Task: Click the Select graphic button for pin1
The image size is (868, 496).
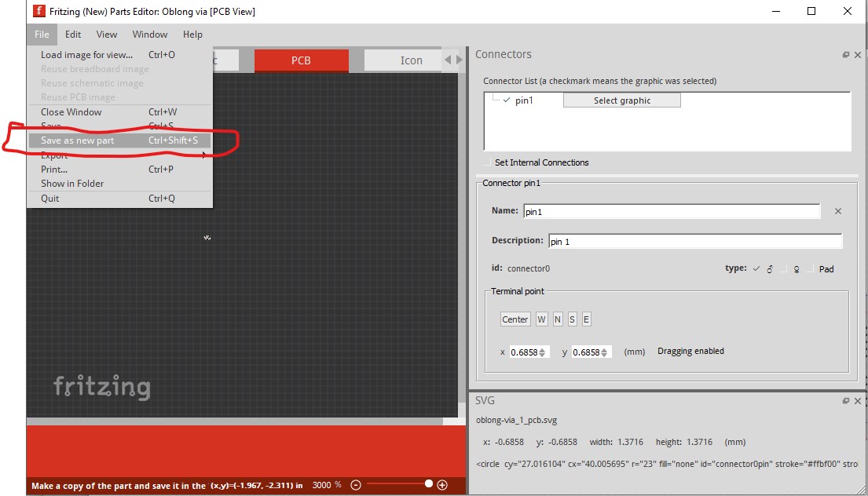Action: [x=622, y=100]
